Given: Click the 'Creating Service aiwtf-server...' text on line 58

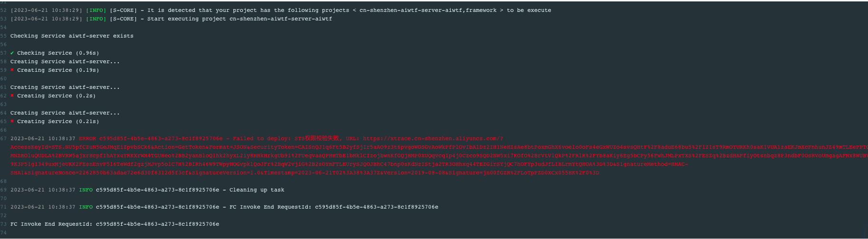Looking at the screenshot, I should [x=65, y=62].
